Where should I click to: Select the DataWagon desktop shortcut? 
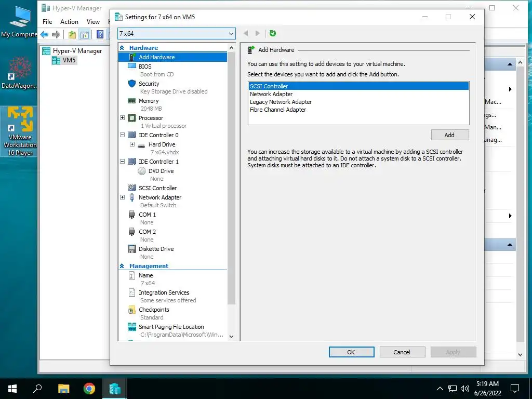20,73
